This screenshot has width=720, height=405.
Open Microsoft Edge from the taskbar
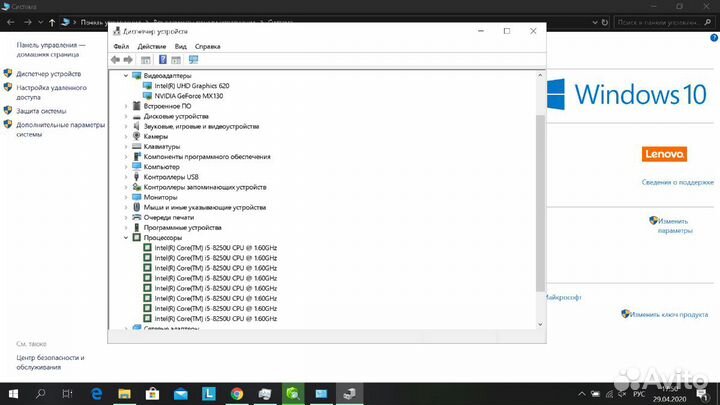point(97,393)
